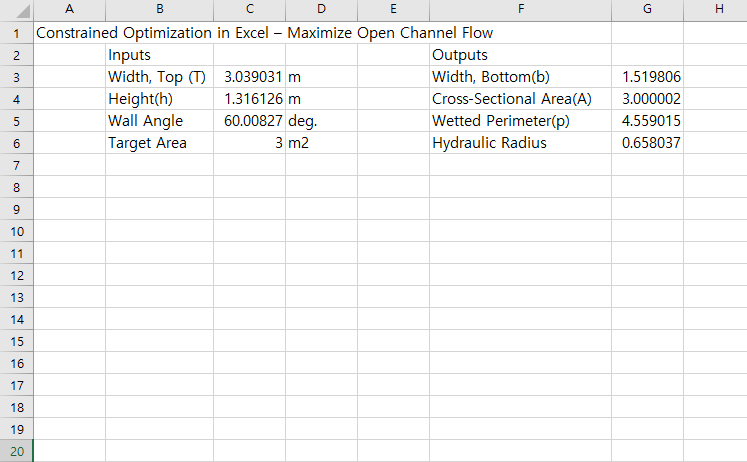Image resolution: width=747 pixels, height=462 pixels.
Task: Click the 'deg.' unit cell
Action: pos(322,121)
